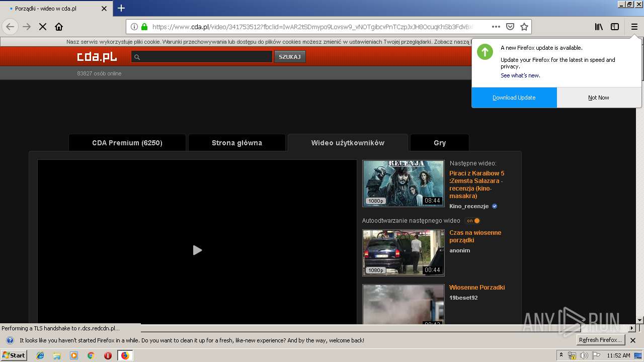Open Czas na wiosenne porządki thumbnail

pos(404,253)
